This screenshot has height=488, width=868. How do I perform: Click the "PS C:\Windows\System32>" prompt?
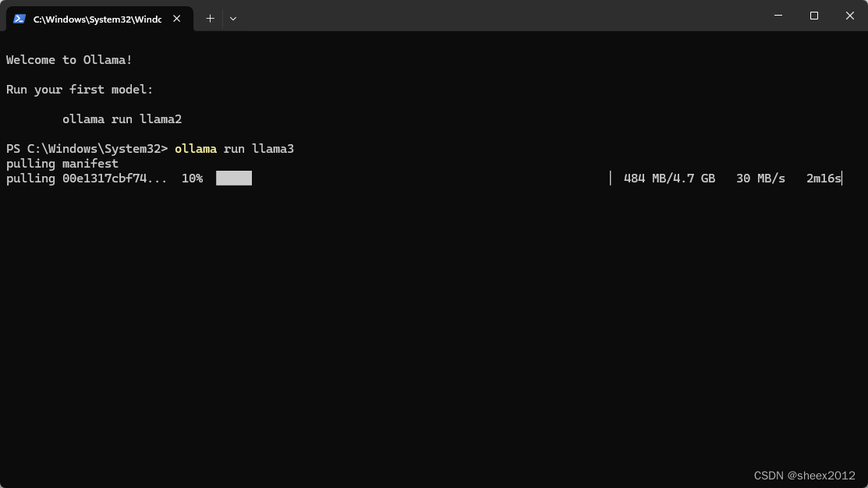(x=87, y=149)
